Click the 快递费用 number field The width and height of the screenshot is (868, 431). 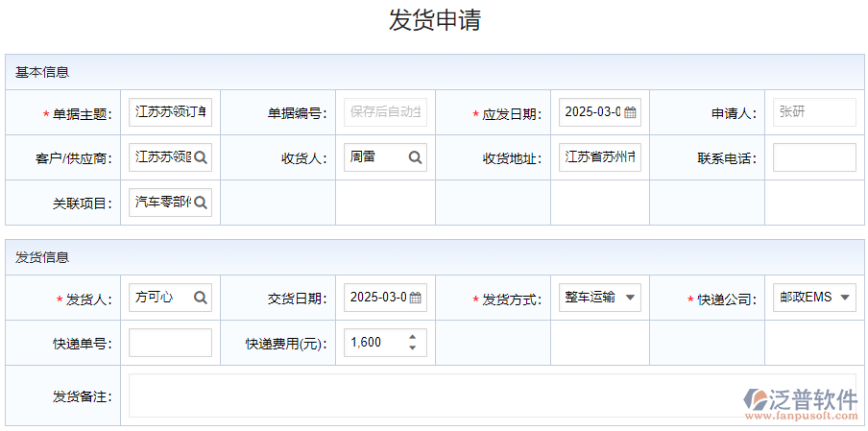point(374,343)
